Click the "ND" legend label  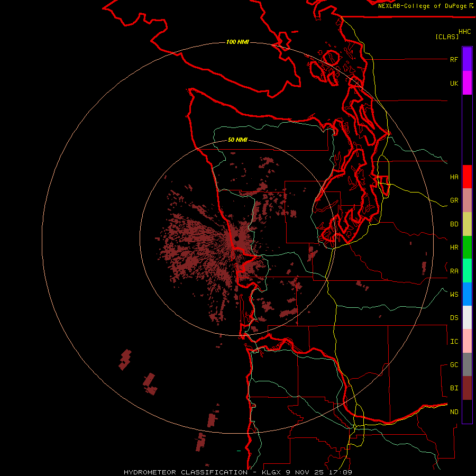click(x=454, y=411)
